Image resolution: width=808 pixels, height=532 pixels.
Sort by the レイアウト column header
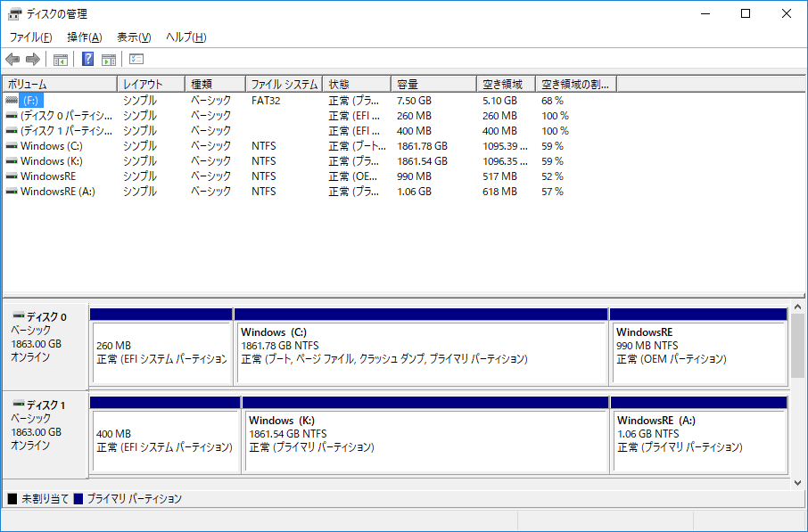pos(151,85)
